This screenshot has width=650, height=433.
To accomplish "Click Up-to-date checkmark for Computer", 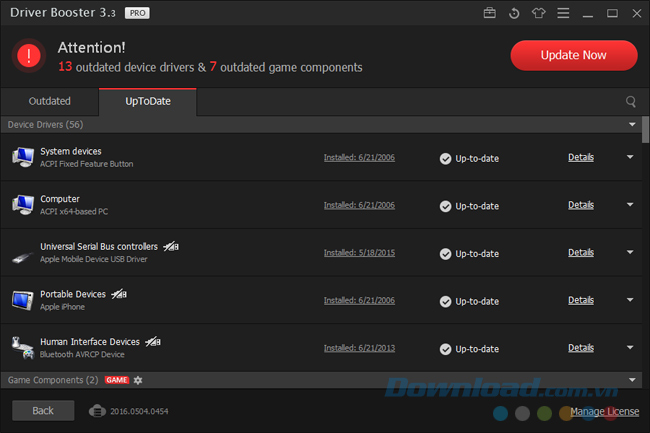I will (x=445, y=206).
